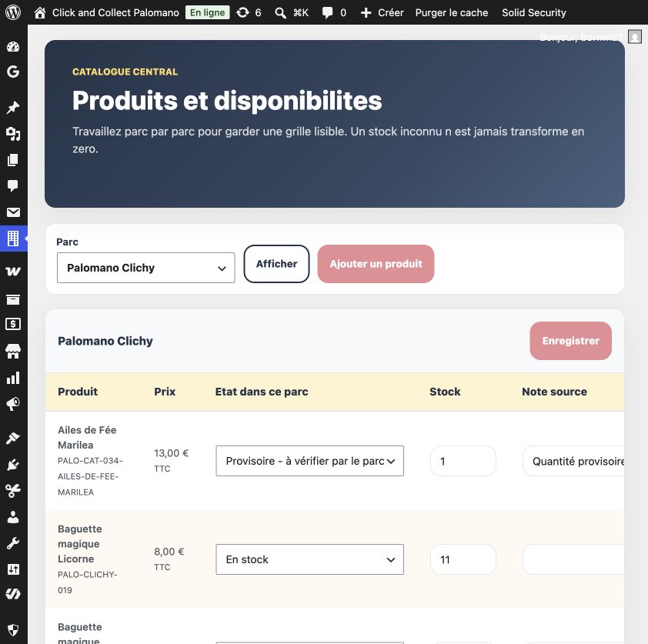Click SKU PALO-CLICHY-019
The image size is (648, 644).
pos(88,582)
